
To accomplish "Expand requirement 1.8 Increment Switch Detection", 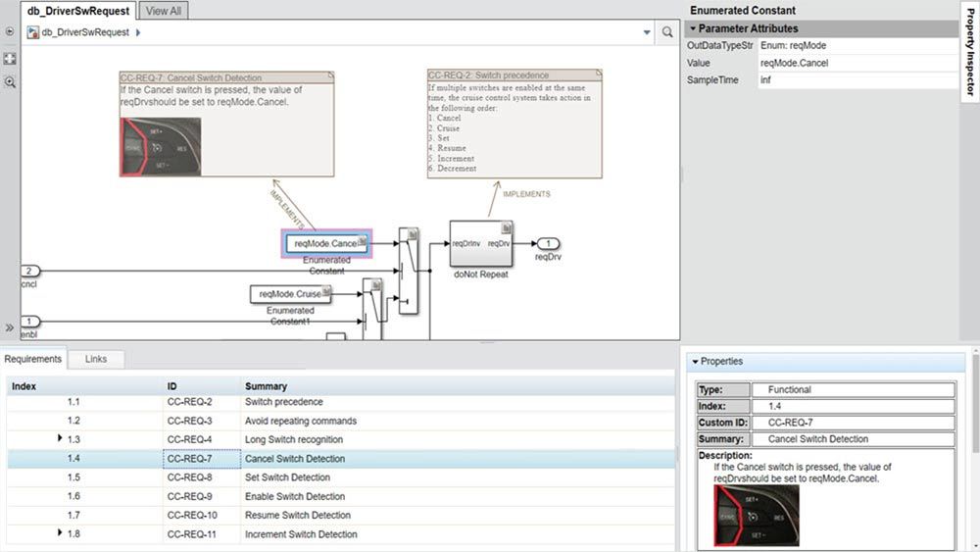I will [x=61, y=533].
